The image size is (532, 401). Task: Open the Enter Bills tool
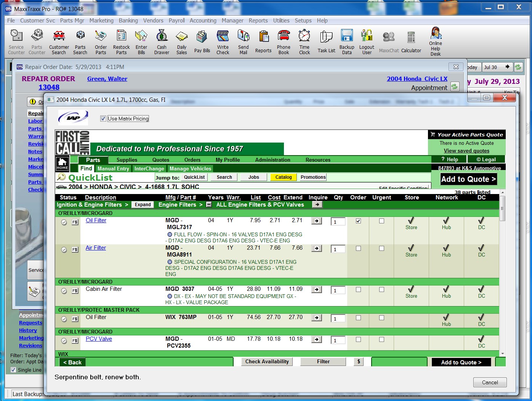point(141,42)
